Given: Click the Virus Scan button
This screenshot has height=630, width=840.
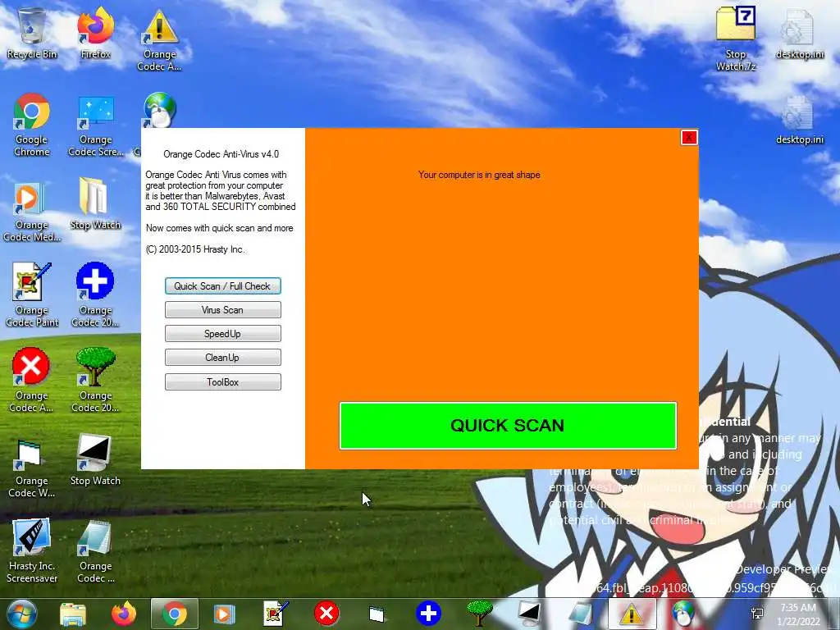Looking at the screenshot, I should 223,310.
